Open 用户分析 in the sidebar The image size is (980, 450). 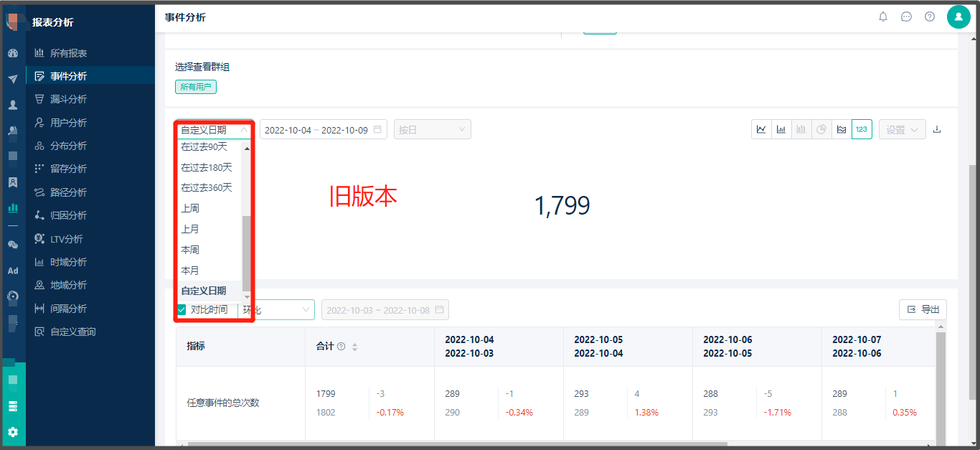[x=90, y=123]
